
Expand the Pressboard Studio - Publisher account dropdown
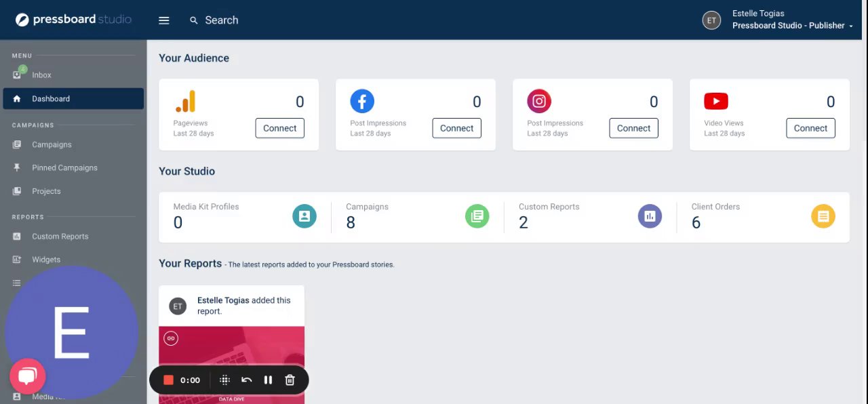pos(792,26)
